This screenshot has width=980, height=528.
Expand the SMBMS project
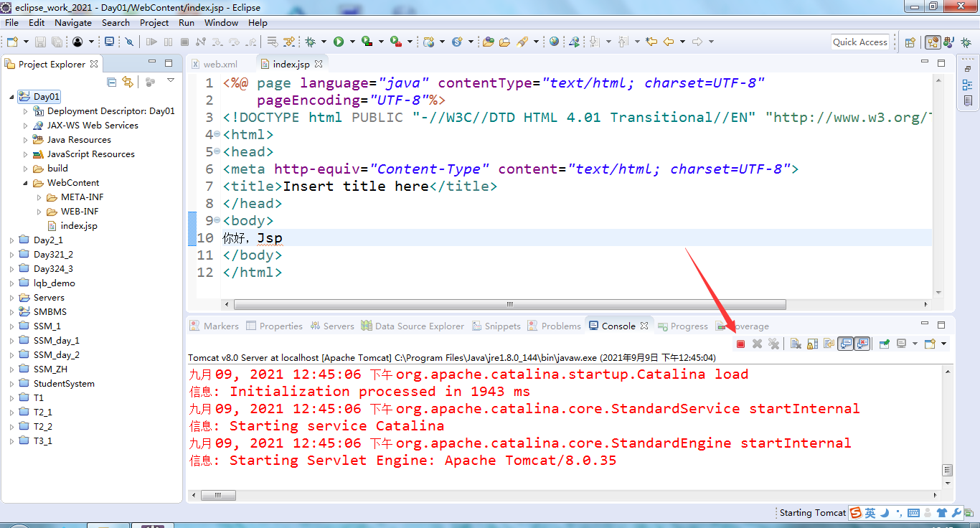coord(11,312)
